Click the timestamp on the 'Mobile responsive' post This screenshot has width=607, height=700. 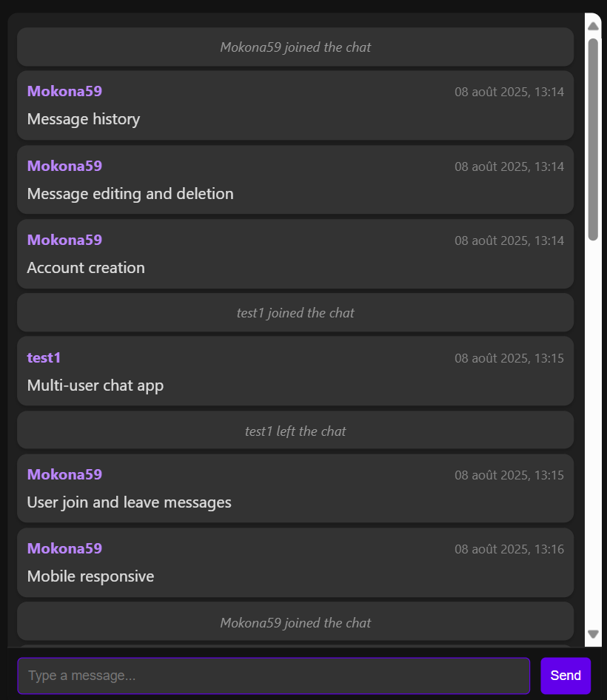(509, 549)
